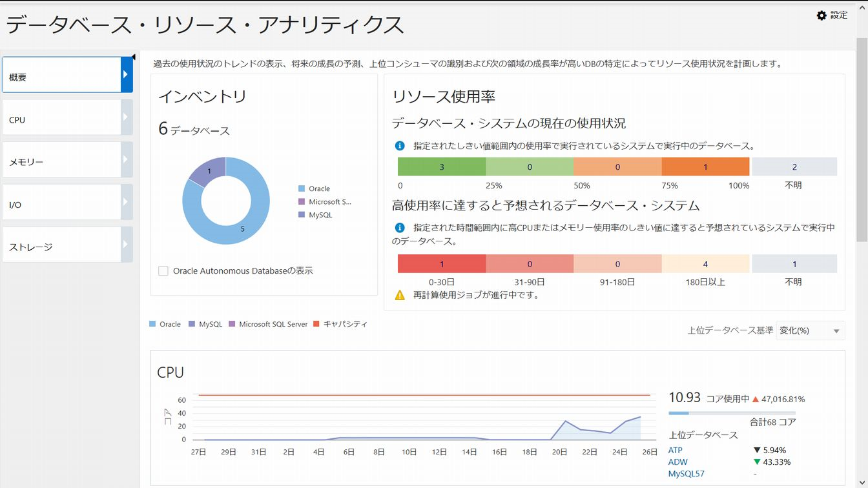Click the 75-100% orange segment showing 1
Viewport: 868px width, 488px height.
pos(705,167)
